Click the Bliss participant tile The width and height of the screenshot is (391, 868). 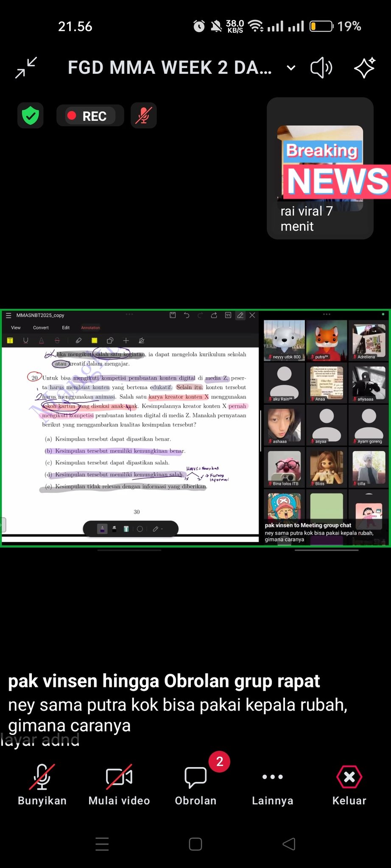coord(327,467)
